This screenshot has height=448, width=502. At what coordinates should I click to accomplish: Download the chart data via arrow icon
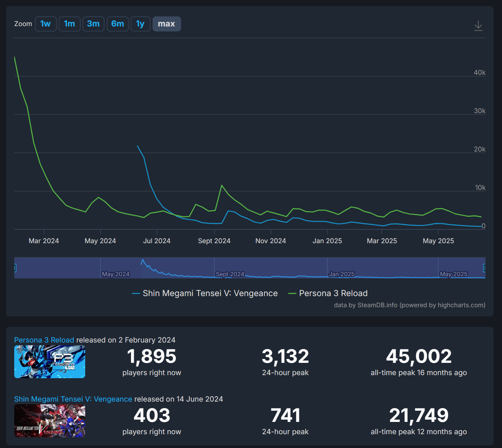click(478, 26)
